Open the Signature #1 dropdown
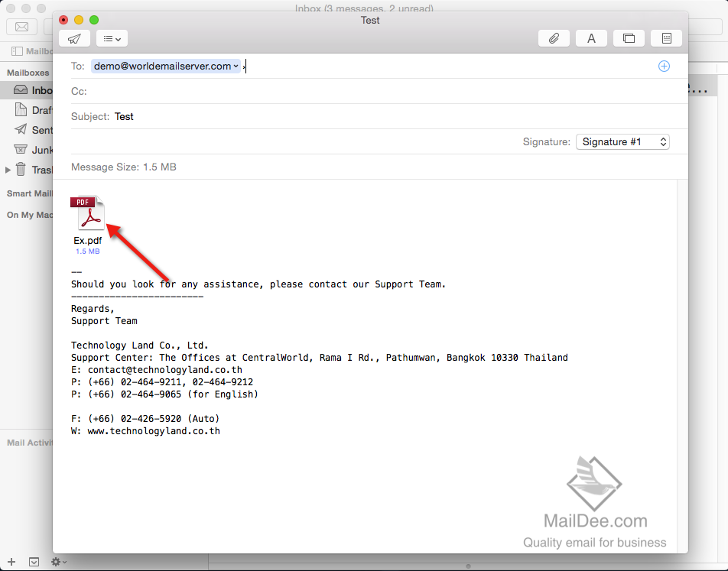Image resolution: width=728 pixels, height=571 pixels. (622, 141)
